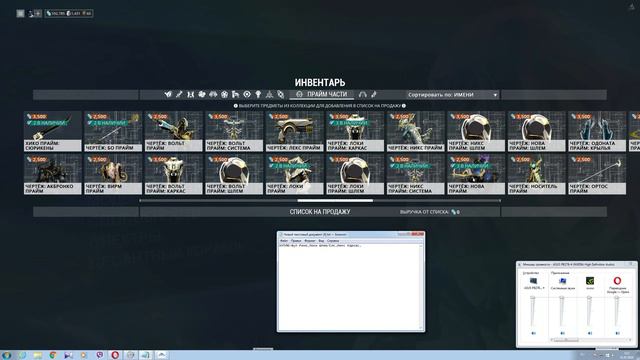
Task: Click the inventory horizontal scrollbar thumb
Action: point(335,200)
